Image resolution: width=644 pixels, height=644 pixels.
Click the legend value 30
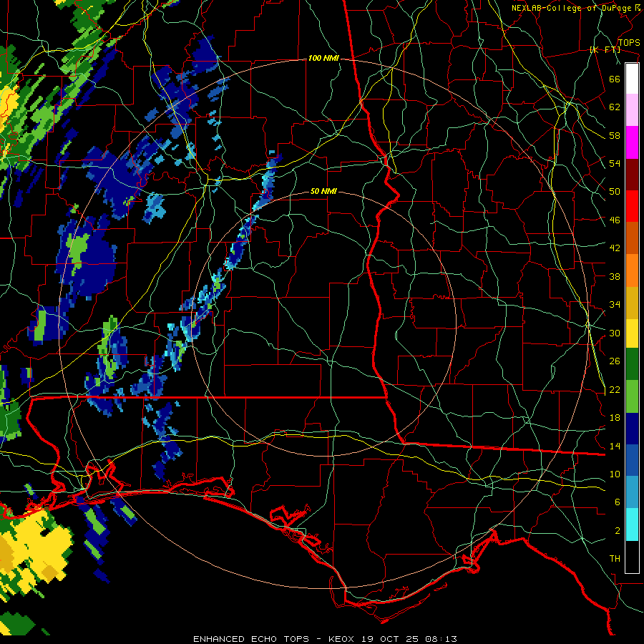615,333
